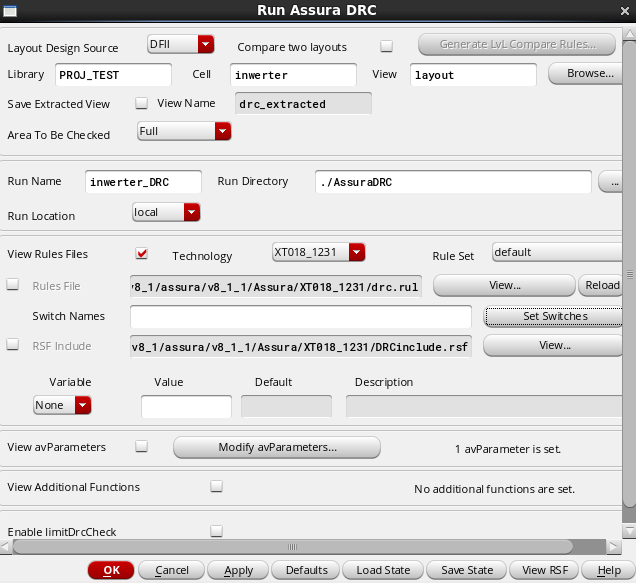Enable the limitDrcCheck checkbox
The height and width of the screenshot is (583, 636).
(x=216, y=531)
